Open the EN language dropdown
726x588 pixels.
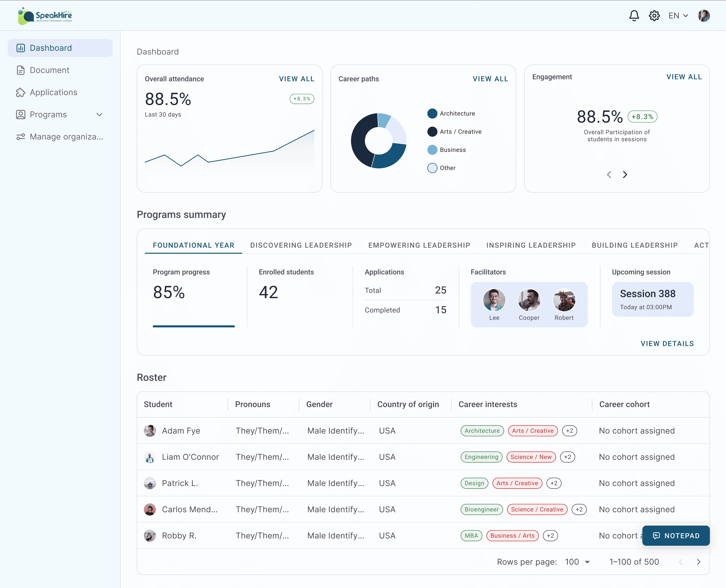point(678,16)
